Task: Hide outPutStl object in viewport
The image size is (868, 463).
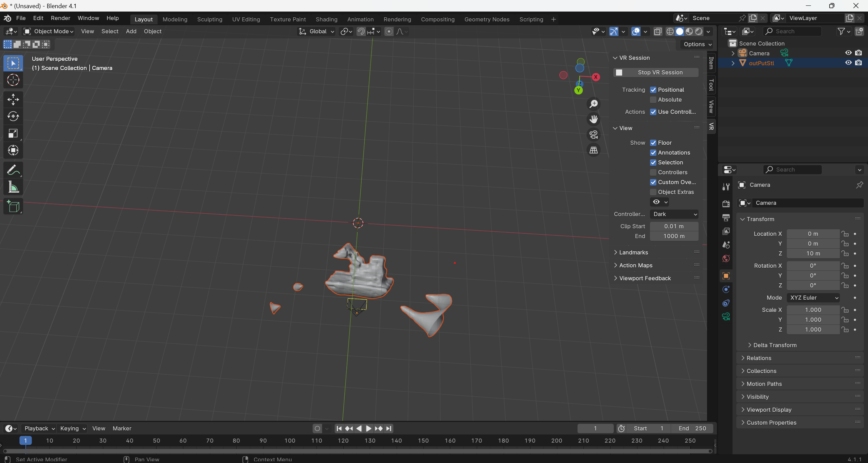Action: pyautogui.click(x=848, y=63)
